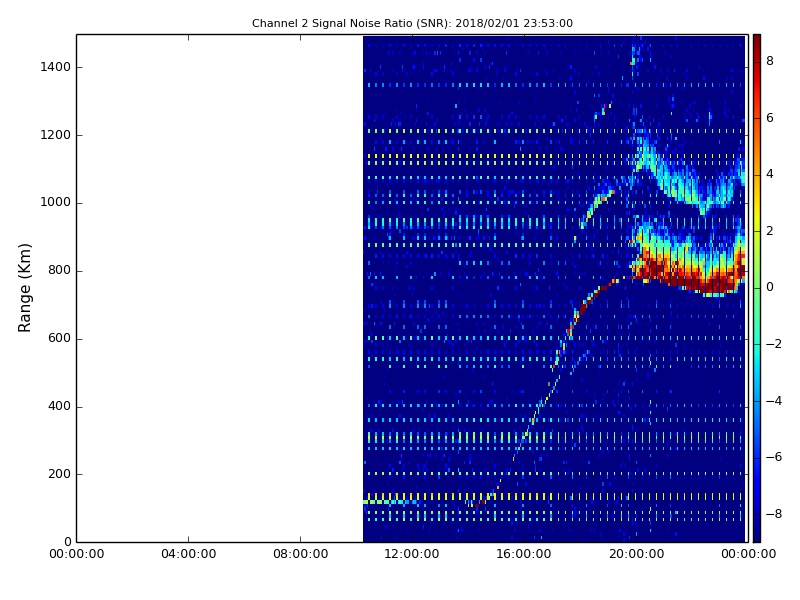Click the colorbar label −6
800x600 pixels.
click(774, 457)
